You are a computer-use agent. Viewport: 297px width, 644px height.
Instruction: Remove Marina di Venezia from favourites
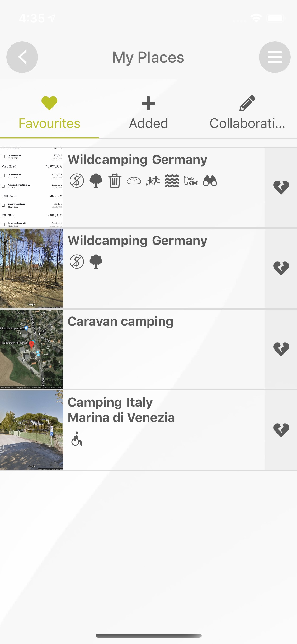click(281, 430)
